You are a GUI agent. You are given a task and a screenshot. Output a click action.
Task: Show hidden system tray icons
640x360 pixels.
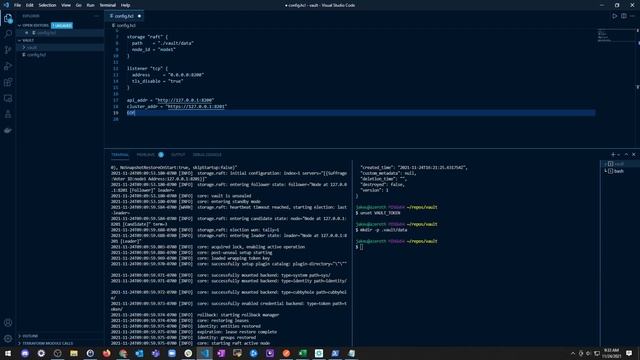tap(573, 353)
